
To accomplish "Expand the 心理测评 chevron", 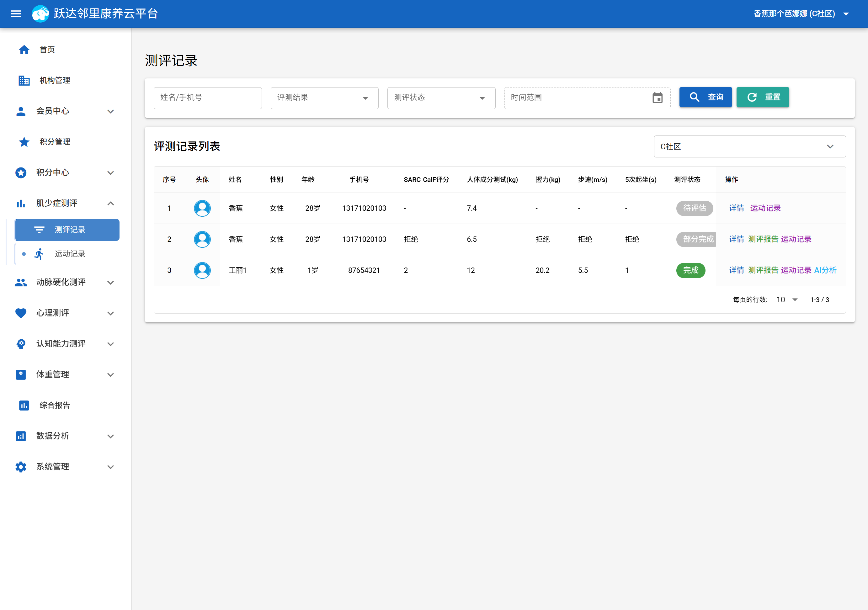I will pos(110,313).
